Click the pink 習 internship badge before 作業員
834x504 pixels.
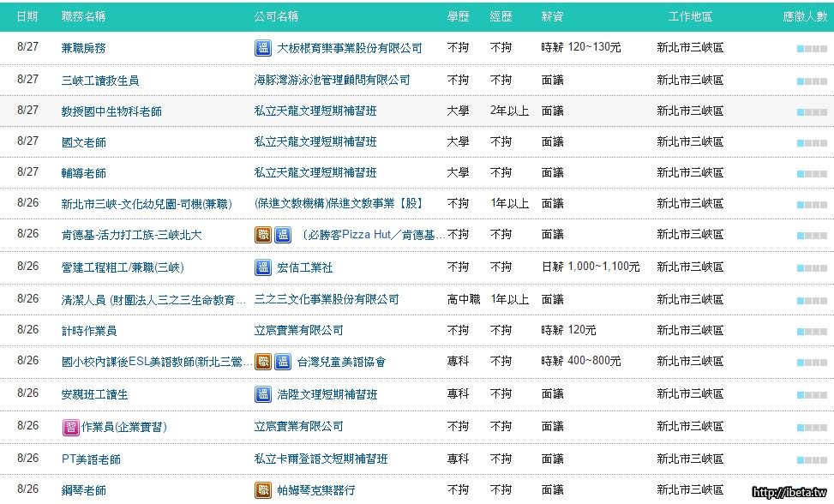click(70, 427)
